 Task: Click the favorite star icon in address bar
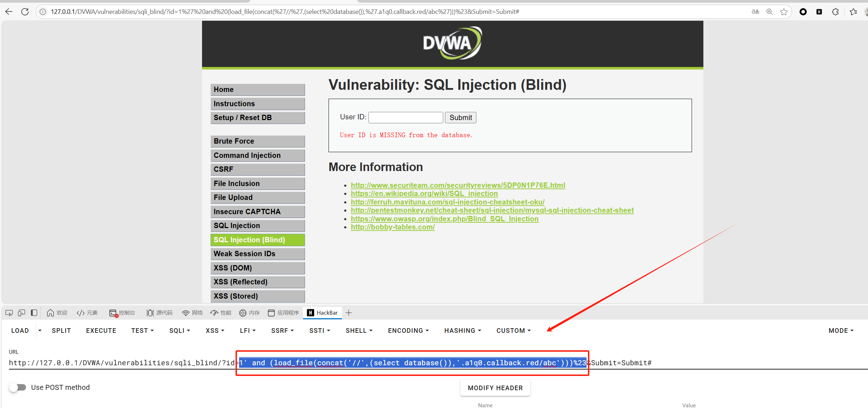pyautogui.click(x=784, y=12)
